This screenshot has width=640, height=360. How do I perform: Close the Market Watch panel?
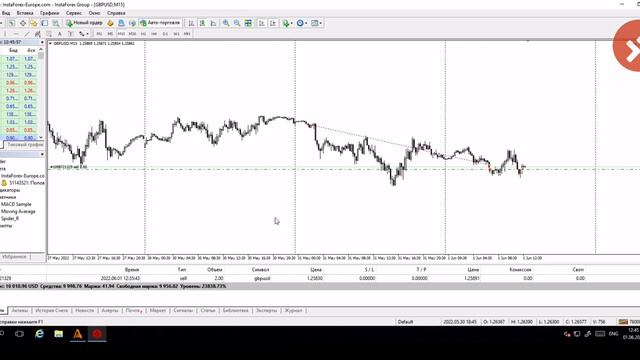(42, 42)
